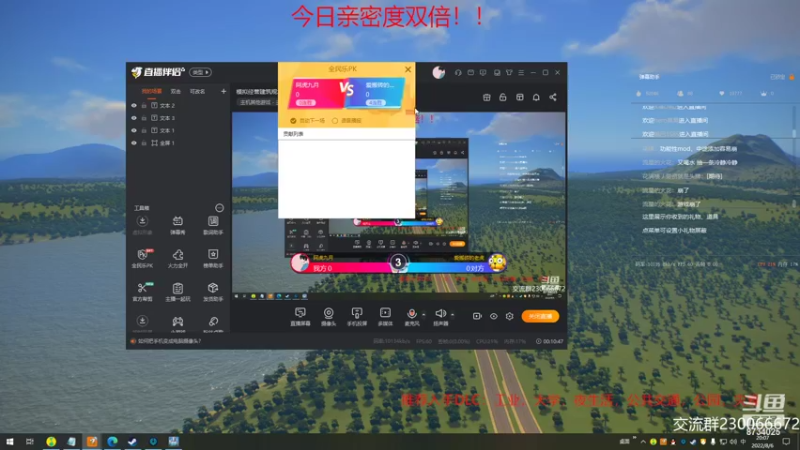Collapse the toolbox with the minus circle

(219, 208)
